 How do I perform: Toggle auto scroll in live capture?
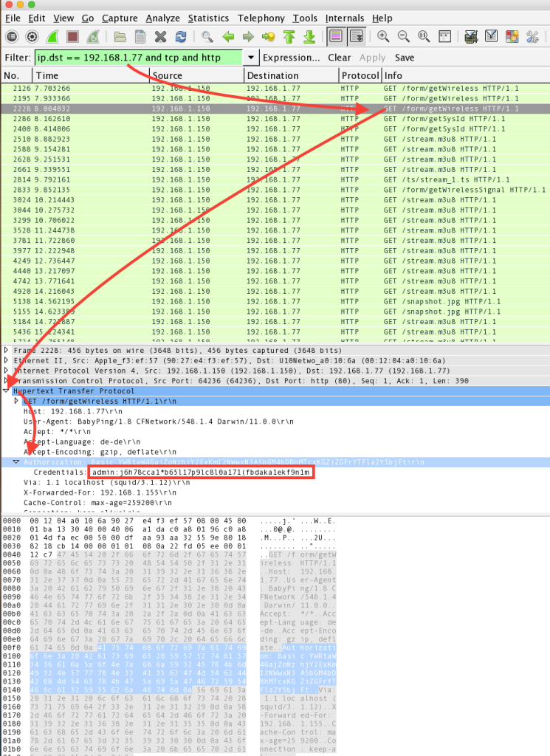(x=357, y=36)
